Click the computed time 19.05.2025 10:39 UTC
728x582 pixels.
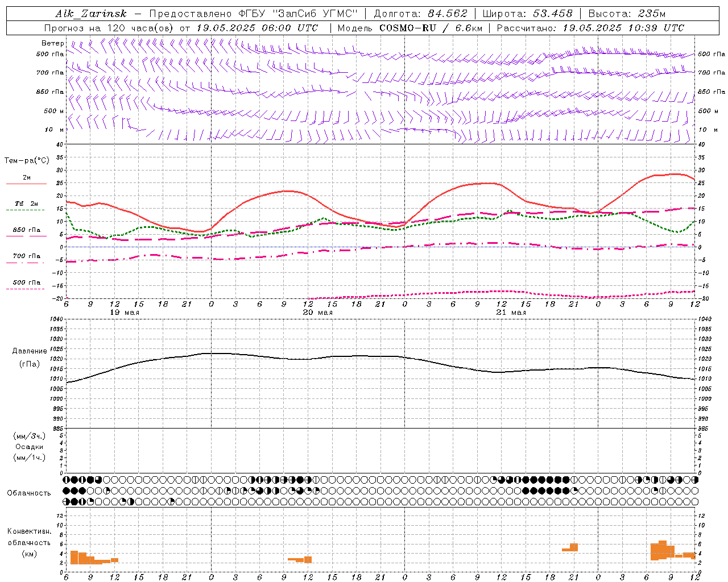pos(623,28)
